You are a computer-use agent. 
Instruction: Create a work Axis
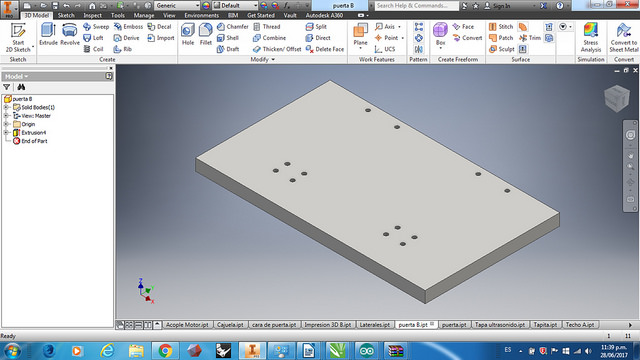pyautogui.click(x=385, y=27)
